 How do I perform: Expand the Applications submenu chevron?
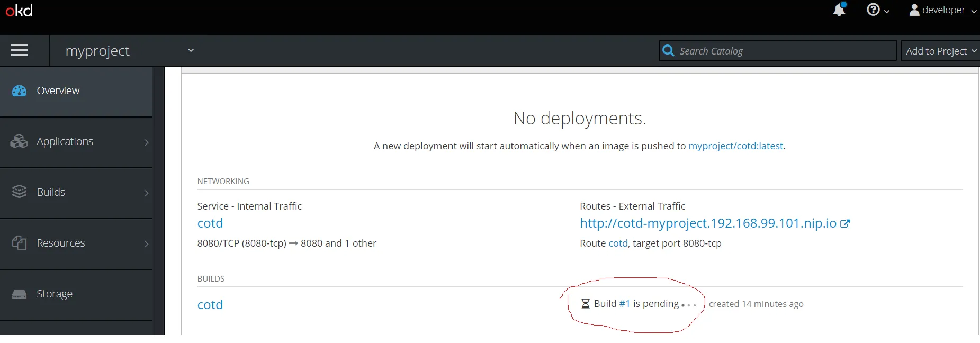click(x=147, y=142)
